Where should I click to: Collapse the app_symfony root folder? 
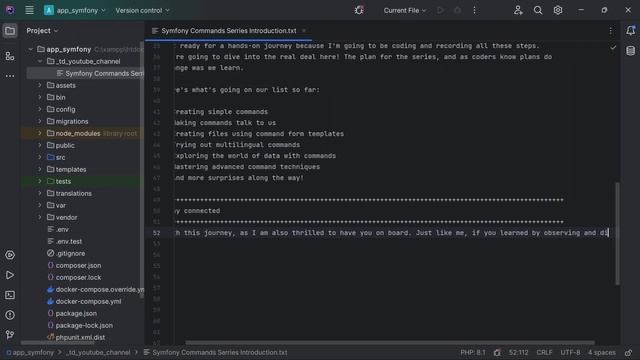pyautogui.click(x=31, y=49)
